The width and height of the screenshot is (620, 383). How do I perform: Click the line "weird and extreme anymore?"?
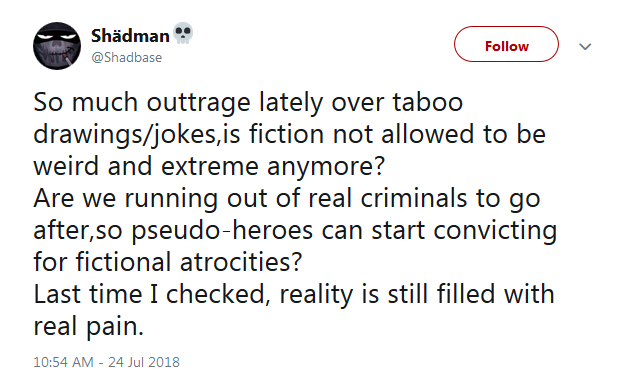click(x=209, y=166)
